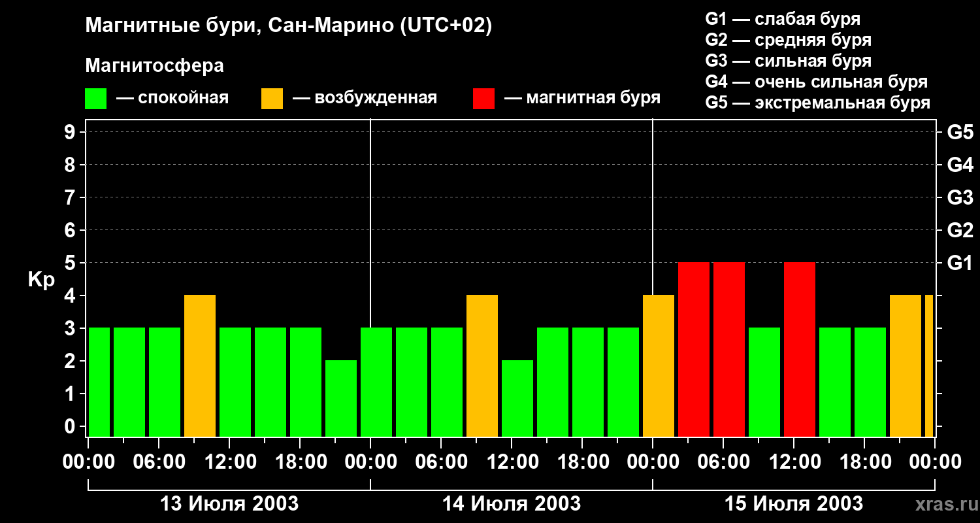Click the '13 Июля 2003' date label
The width and height of the screenshot is (980, 523).
click(x=229, y=504)
